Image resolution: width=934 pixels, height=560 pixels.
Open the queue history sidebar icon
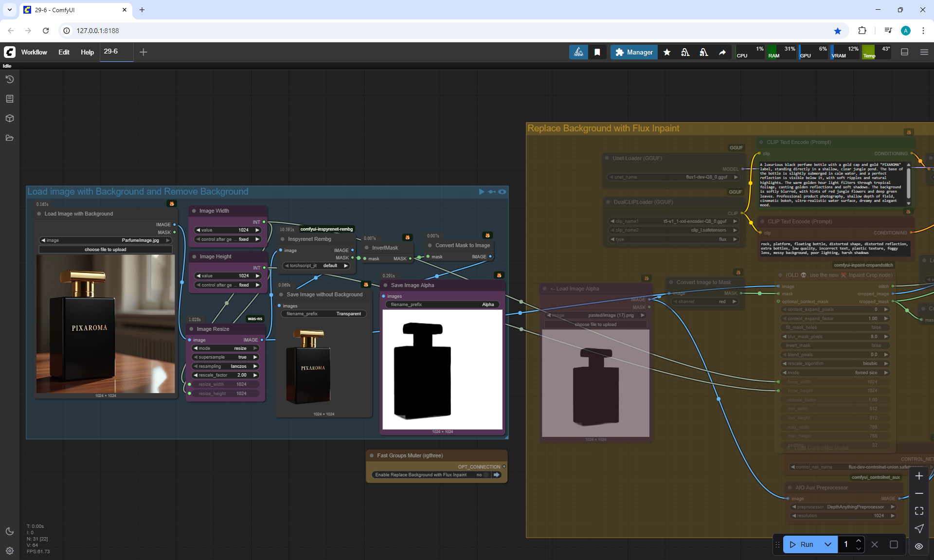[x=9, y=79]
